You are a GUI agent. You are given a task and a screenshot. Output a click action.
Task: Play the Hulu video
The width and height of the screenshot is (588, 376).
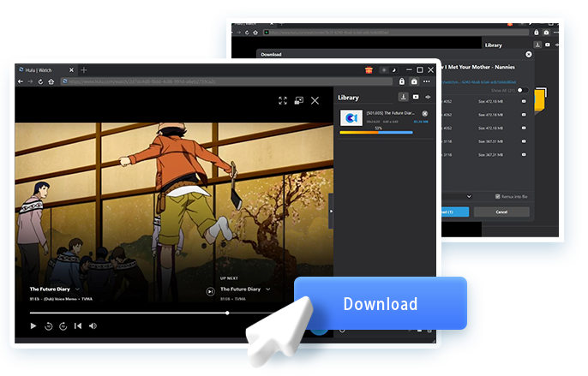[33, 326]
